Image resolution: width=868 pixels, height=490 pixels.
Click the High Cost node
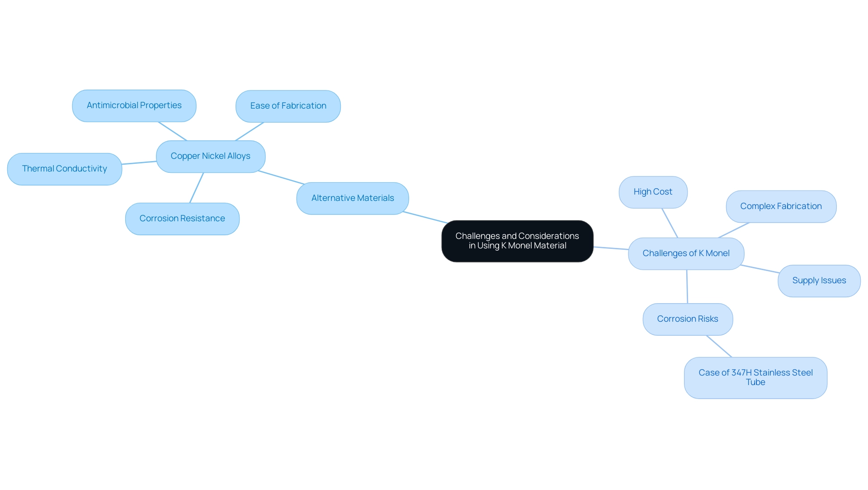[651, 191]
